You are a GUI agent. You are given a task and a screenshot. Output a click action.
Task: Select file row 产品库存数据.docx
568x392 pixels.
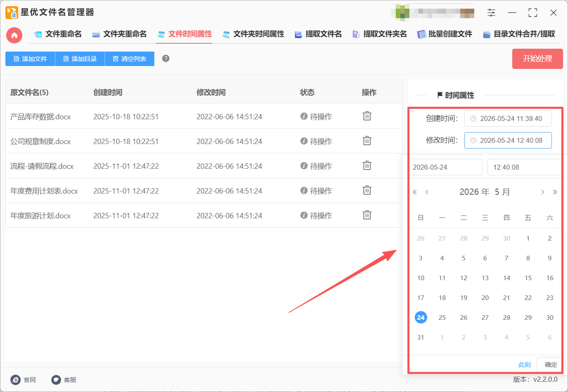[x=204, y=116]
